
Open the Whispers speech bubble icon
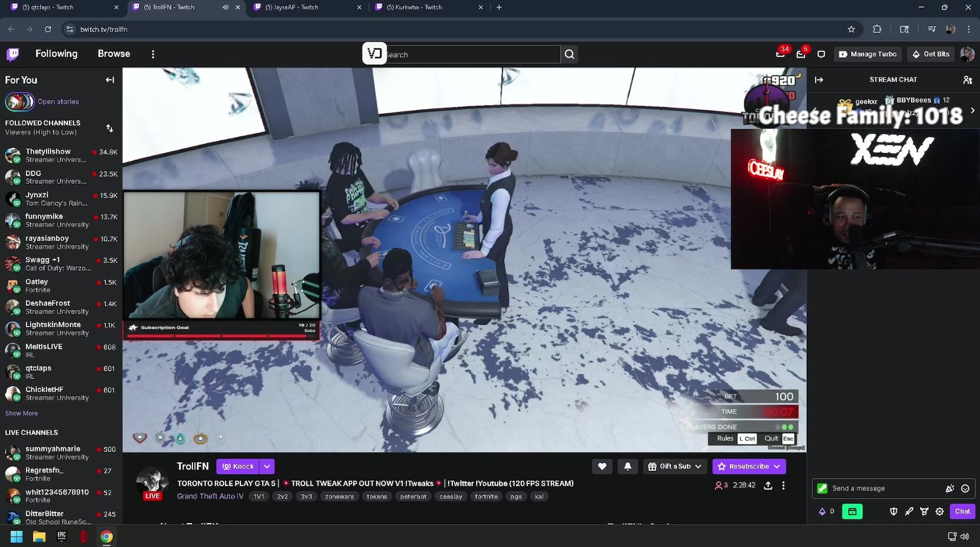(x=821, y=54)
